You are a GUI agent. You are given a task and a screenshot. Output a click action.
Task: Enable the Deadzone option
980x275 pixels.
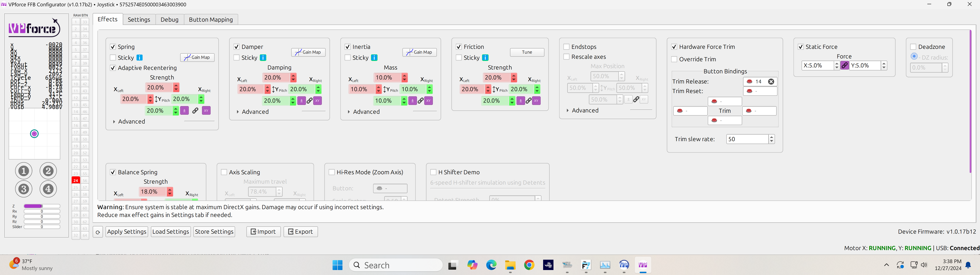(x=914, y=46)
